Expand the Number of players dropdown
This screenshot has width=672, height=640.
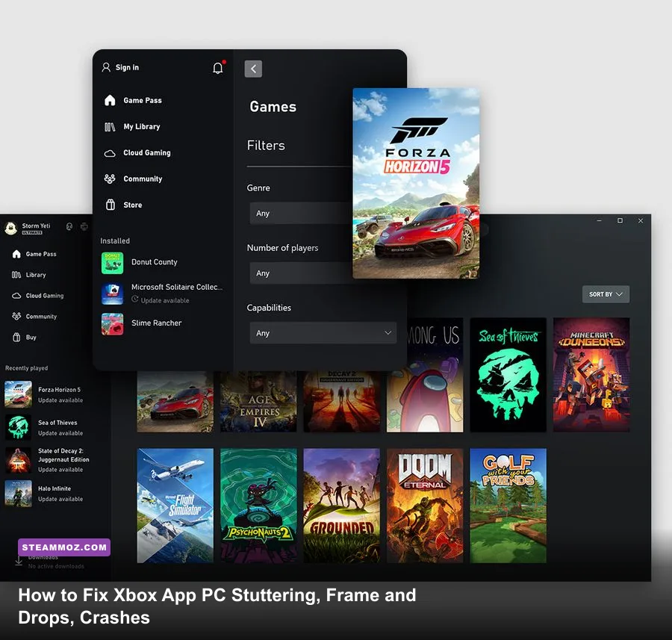(301, 273)
